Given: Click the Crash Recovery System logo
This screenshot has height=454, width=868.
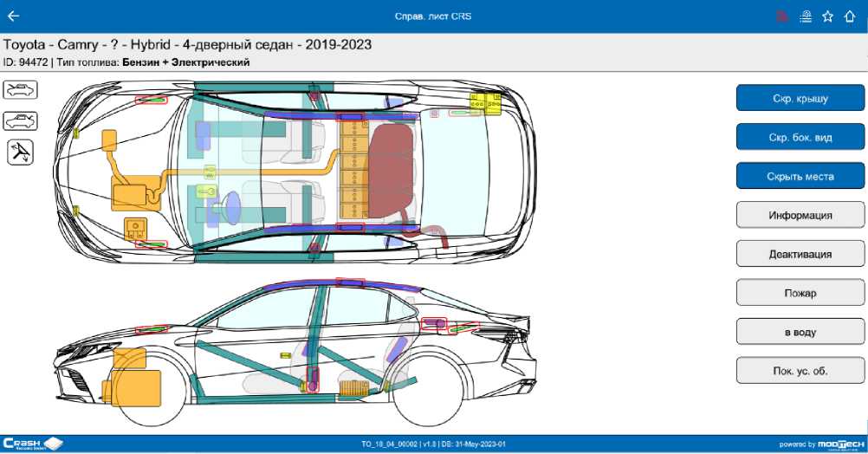Looking at the screenshot, I should point(33,444).
